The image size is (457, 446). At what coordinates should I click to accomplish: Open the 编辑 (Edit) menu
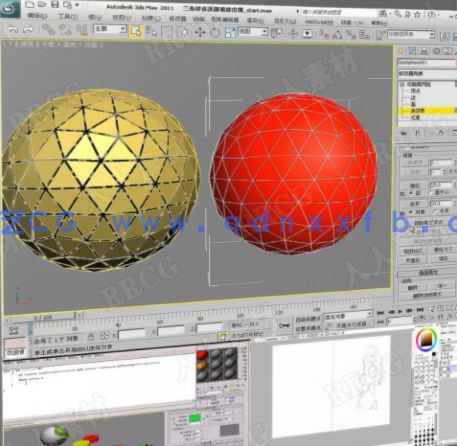37,16
